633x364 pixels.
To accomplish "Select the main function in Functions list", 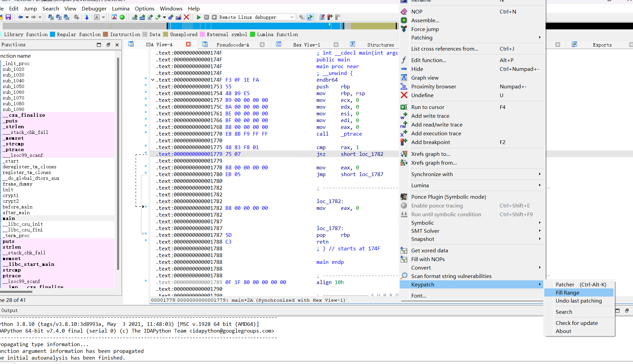I will 8,218.
